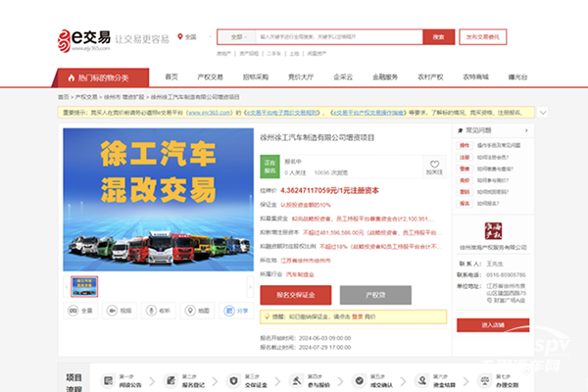
Task: Click the red 搜索 search button
Action: click(x=437, y=36)
